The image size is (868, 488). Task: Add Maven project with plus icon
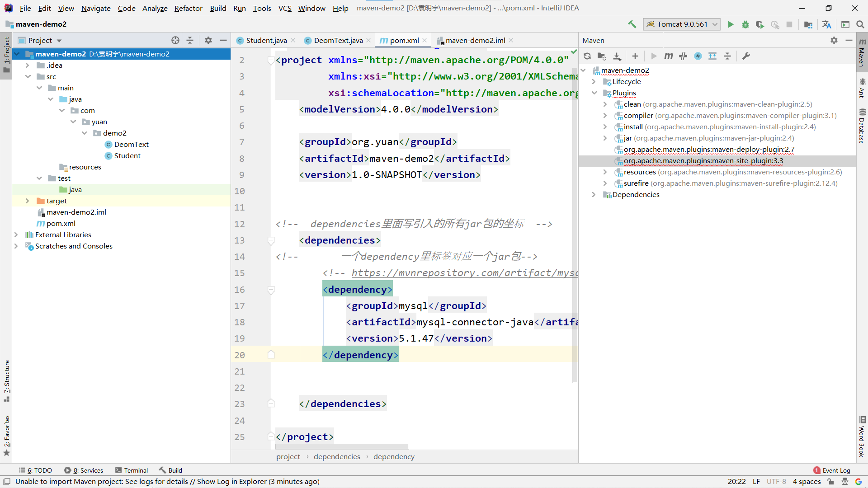click(635, 56)
